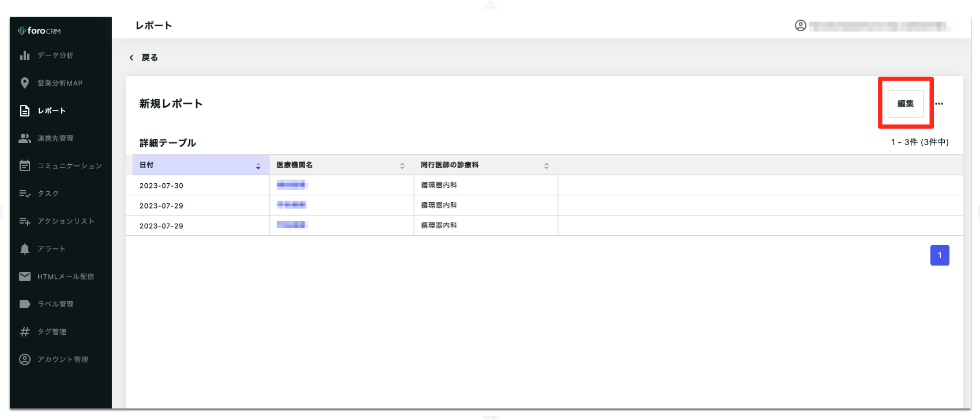This screenshot has width=980, height=420.
Task: Open アカウント管理 menu item
Action: (61, 360)
